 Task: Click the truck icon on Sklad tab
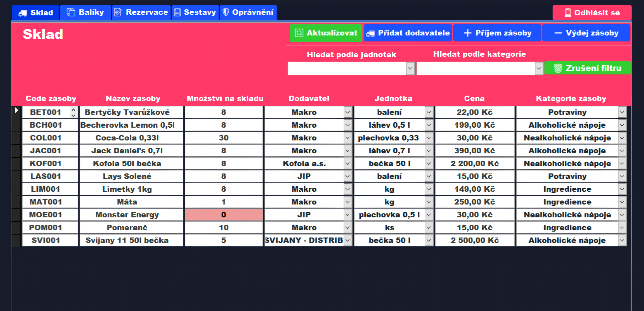coord(23,13)
